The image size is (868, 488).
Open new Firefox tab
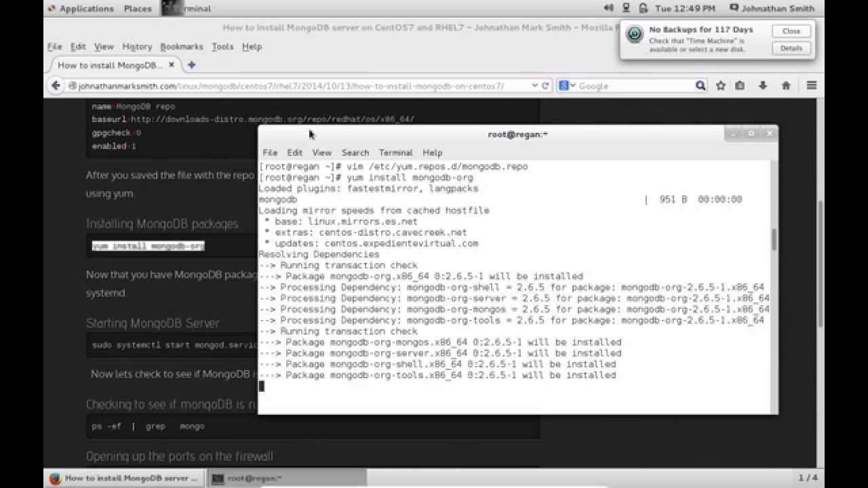point(191,65)
